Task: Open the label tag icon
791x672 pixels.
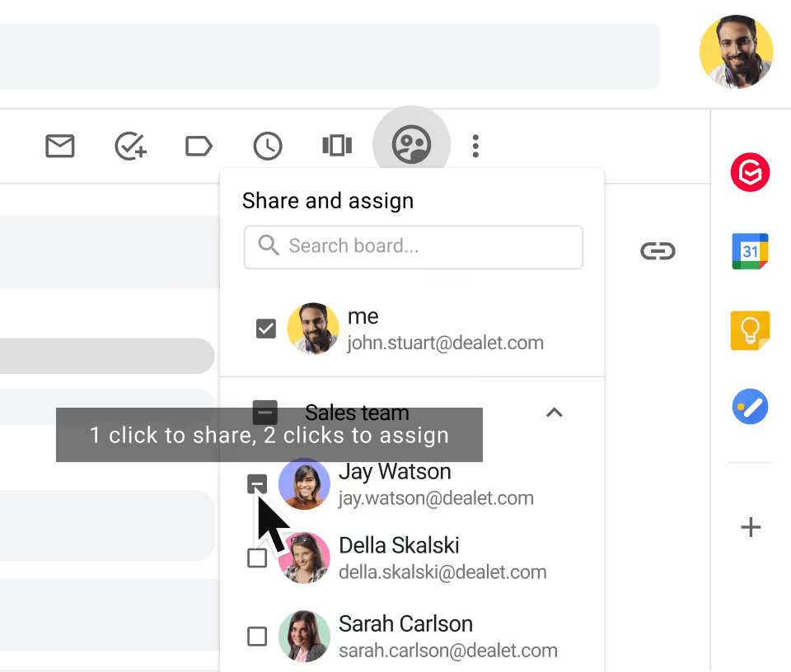Action: [x=199, y=147]
